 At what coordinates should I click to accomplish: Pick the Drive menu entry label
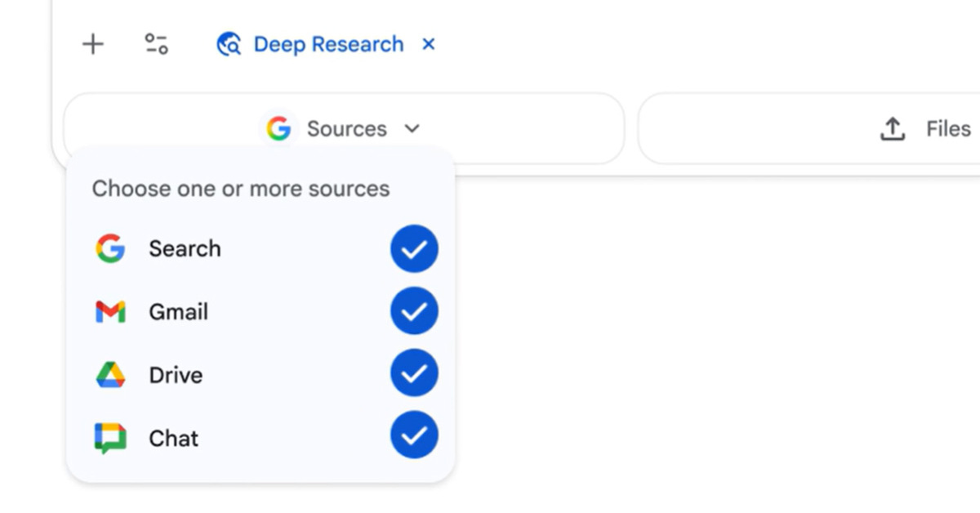coord(176,375)
